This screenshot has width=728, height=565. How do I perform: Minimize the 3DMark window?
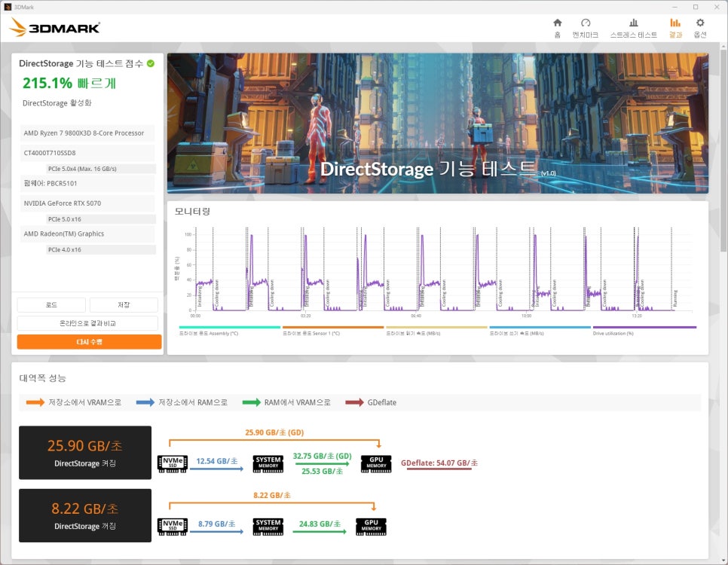(674, 7)
